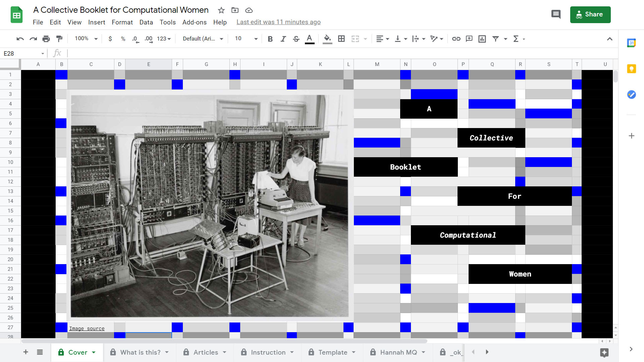
Task: Open the Insert link tool
Action: (x=456, y=39)
